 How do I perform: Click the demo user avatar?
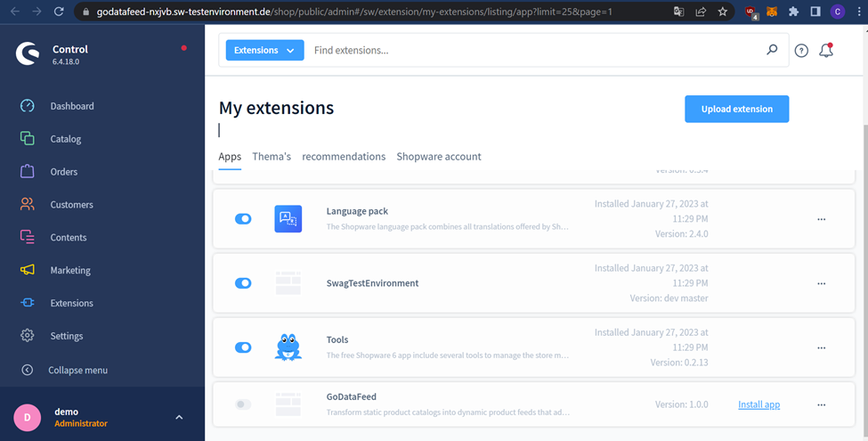(x=27, y=417)
